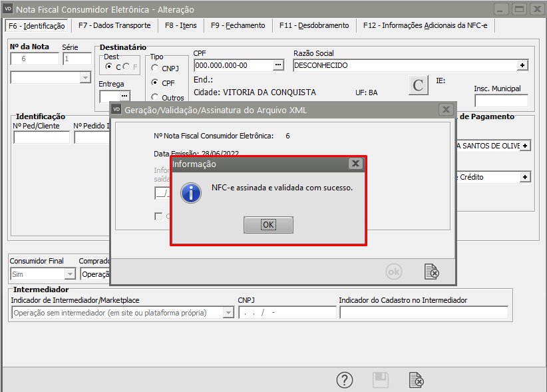Image resolution: width=547 pixels, height=392 pixels.
Task: Go to F9 - Fechamento tab
Action: tap(238, 25)
